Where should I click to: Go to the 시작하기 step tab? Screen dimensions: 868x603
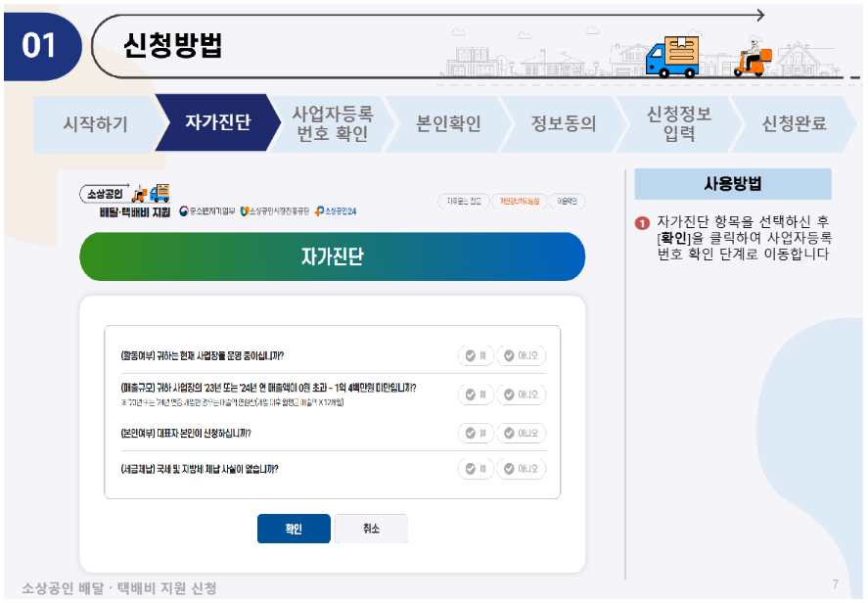pos(95,123)
